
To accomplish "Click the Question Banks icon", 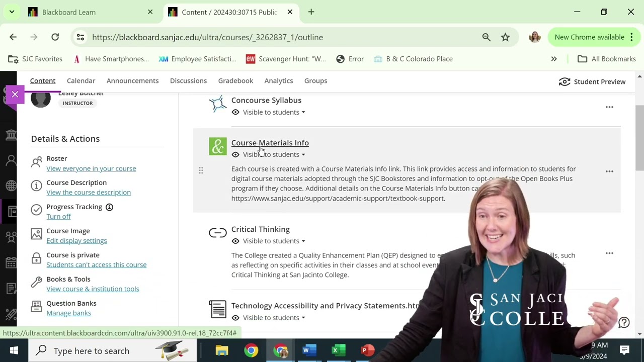I will pyautogui.click(x=36, y=307).
